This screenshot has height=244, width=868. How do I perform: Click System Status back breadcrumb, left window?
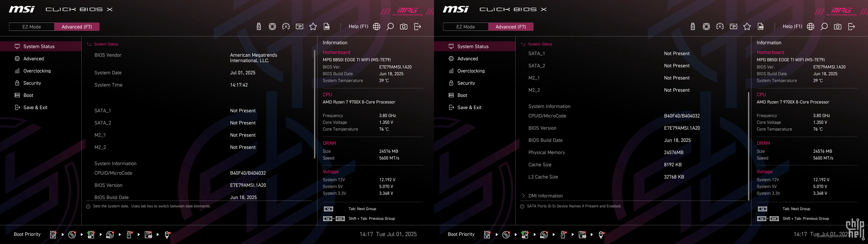(x=103, y=44)
